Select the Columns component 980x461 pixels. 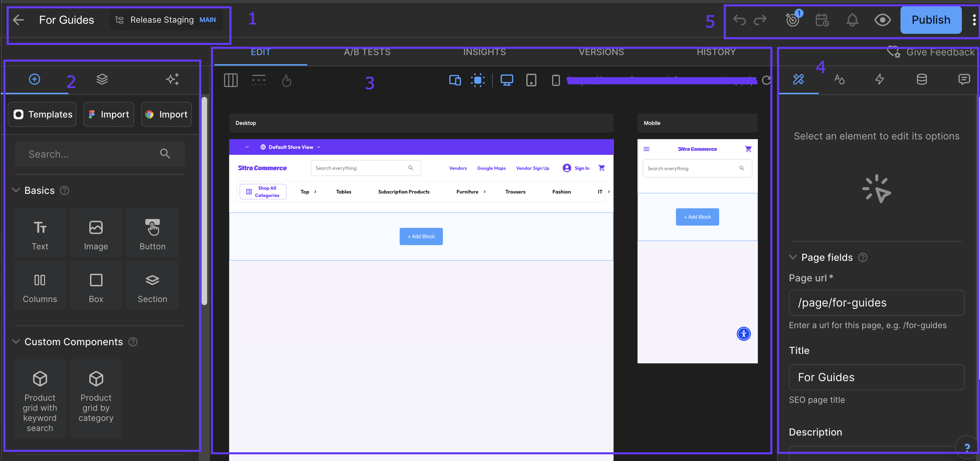(40, 285)
